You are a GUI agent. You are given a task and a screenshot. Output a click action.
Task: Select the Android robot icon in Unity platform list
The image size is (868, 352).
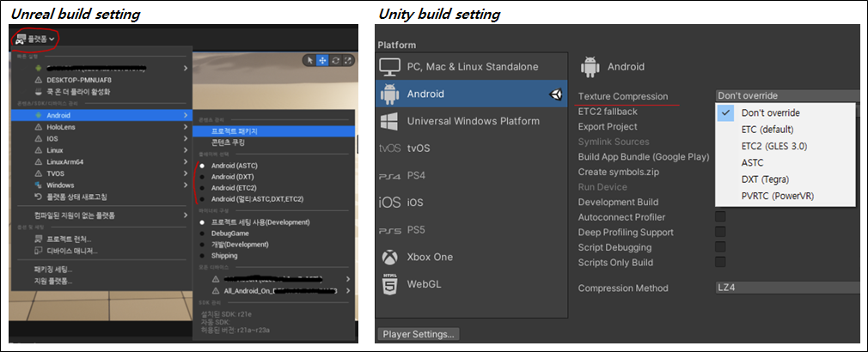389,94
